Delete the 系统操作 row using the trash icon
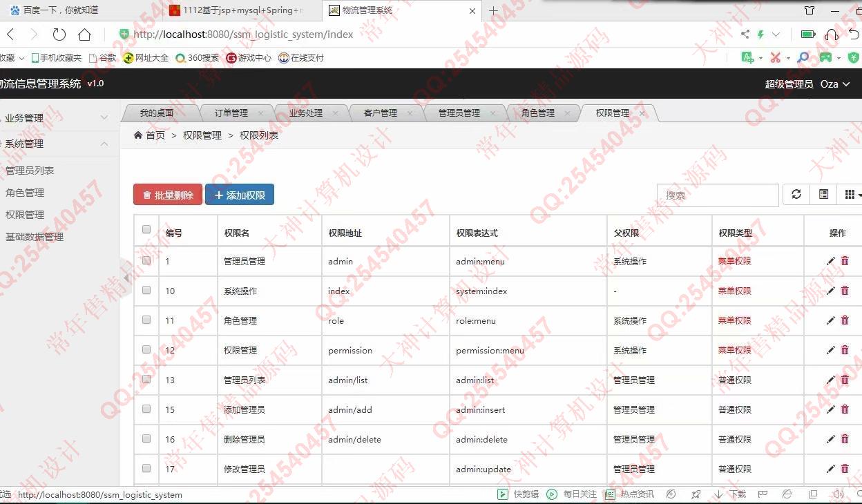The image size is (862, 504). point(845,291)
